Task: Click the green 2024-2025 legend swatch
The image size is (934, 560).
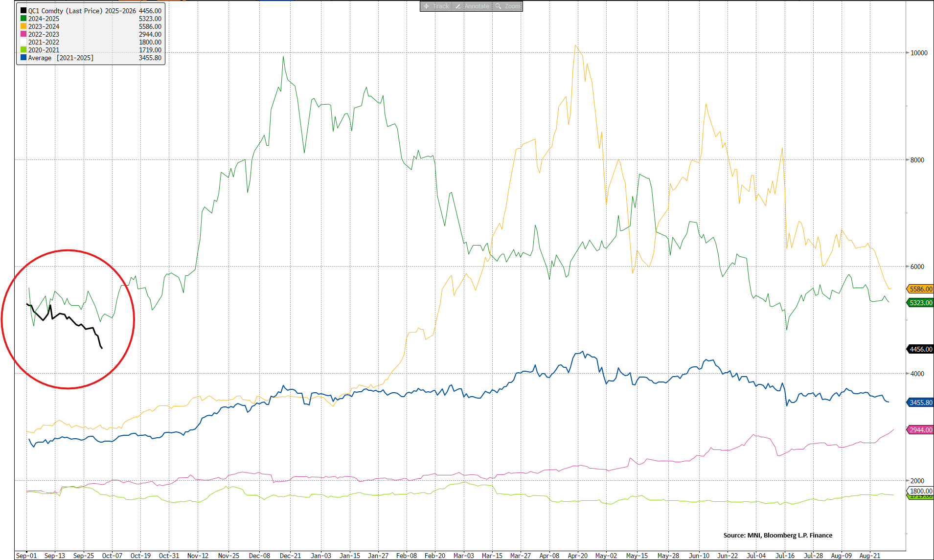Action: click(x=23, y=19)
